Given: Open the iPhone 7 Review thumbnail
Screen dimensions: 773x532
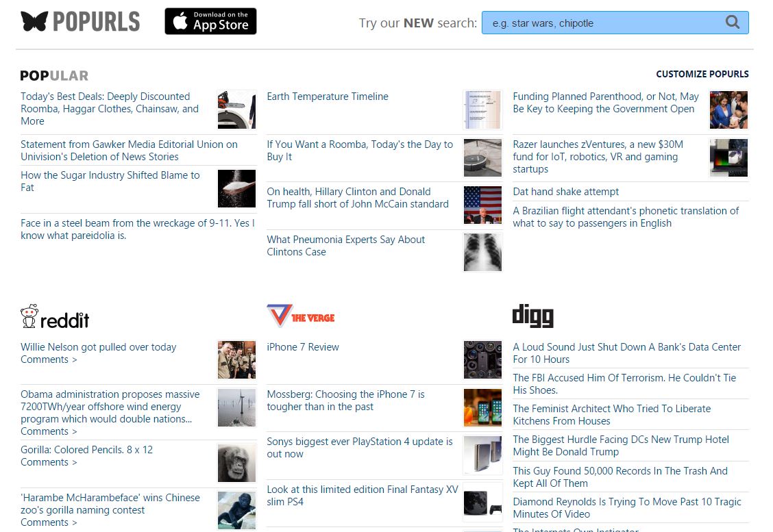Looking at the screenshot, I should [482, 360].
